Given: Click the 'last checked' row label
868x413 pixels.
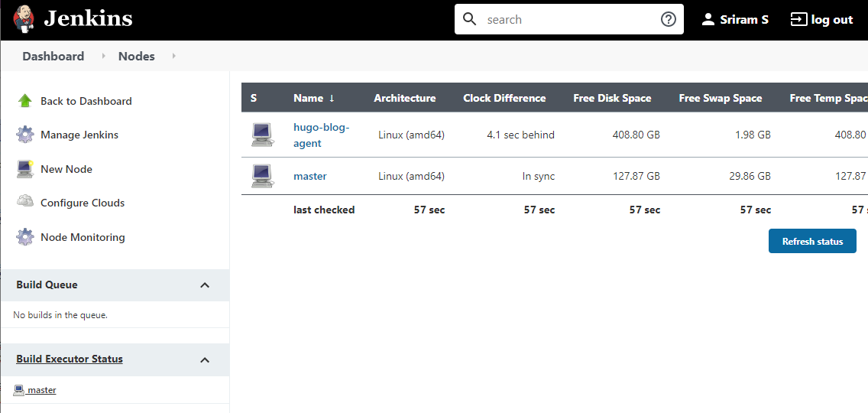Looking at the screenshot, I should coord(324,210).
